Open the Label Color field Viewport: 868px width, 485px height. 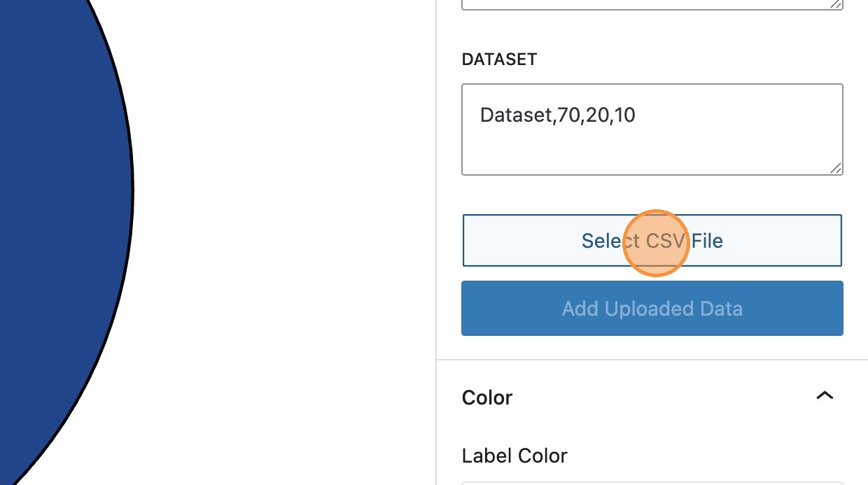[x=651, y=483]
